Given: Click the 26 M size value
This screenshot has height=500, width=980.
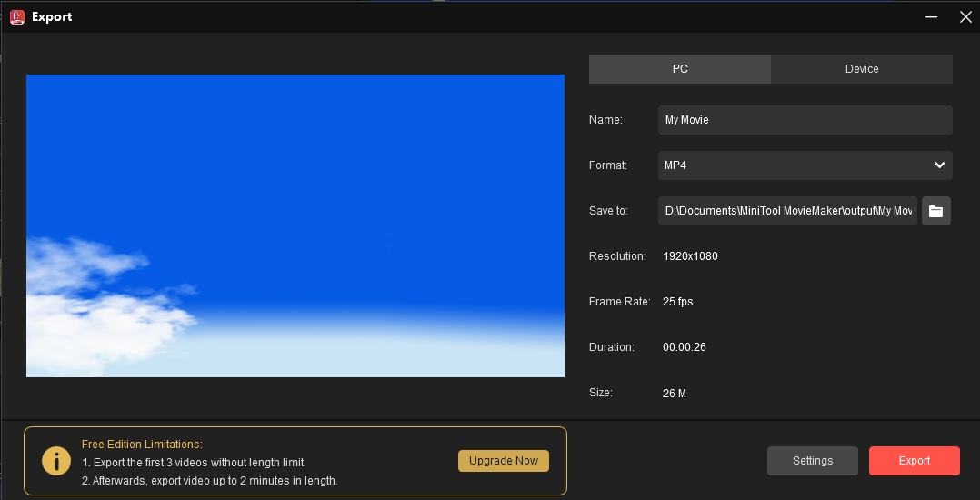Looking at the screenshot, I should click(x=675, y=393).
